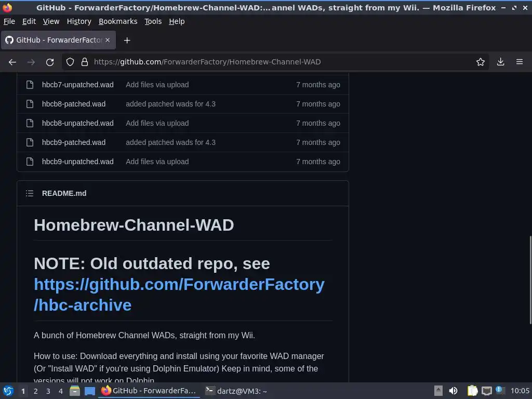Viewport: 532px width, 399px height.
Task: Open the Firefox downloads panel
Action: tap(500, 62)
